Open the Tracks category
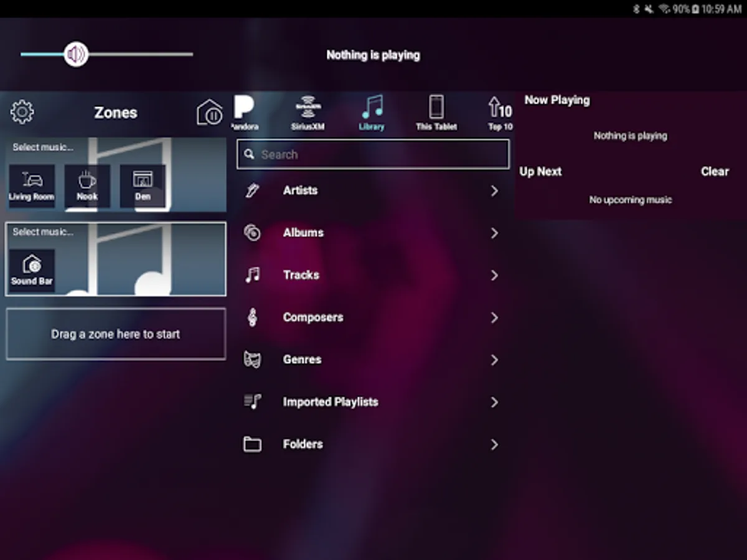Viewport: 747px width, 560px height. coord(373,275)
